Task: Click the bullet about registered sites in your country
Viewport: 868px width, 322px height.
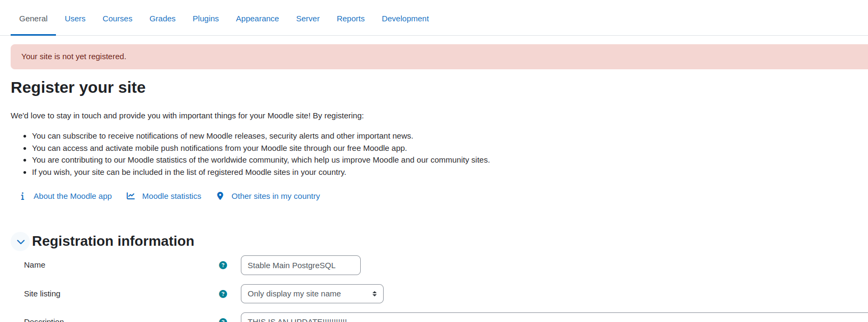Action: point(189,172)
